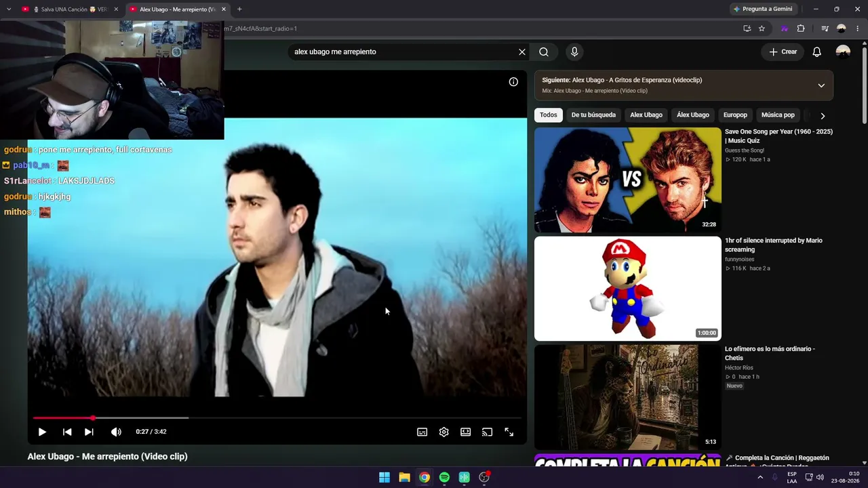Click the YouTube search magnifier button
The image size is (868, 488).
point(544,52)
